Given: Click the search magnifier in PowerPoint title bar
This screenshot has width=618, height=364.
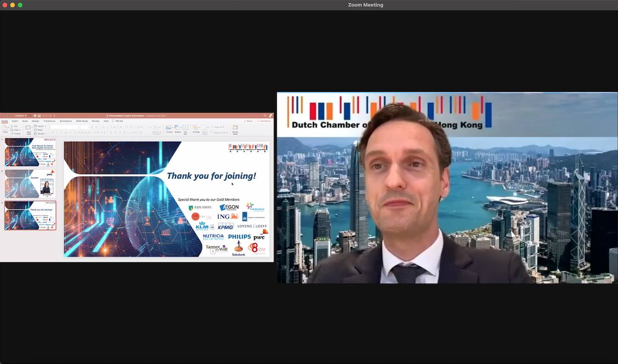Looking at the screenshot, I should [x=265, y=116].
